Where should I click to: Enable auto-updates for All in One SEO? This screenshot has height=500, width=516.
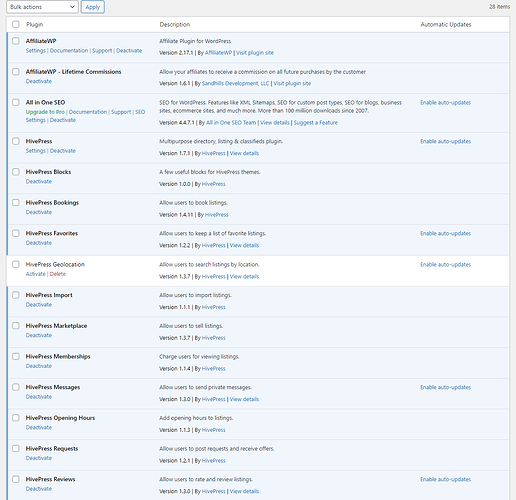click(x=446, y=103)
